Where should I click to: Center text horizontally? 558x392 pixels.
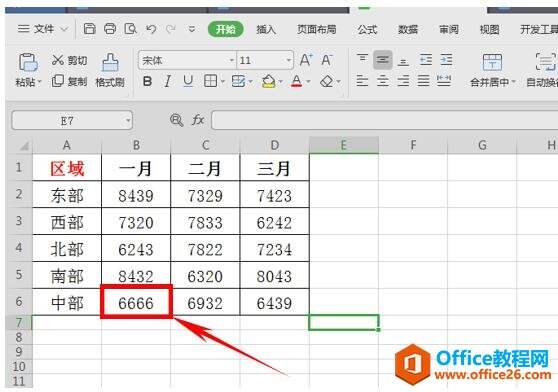[x=383, y=81]
